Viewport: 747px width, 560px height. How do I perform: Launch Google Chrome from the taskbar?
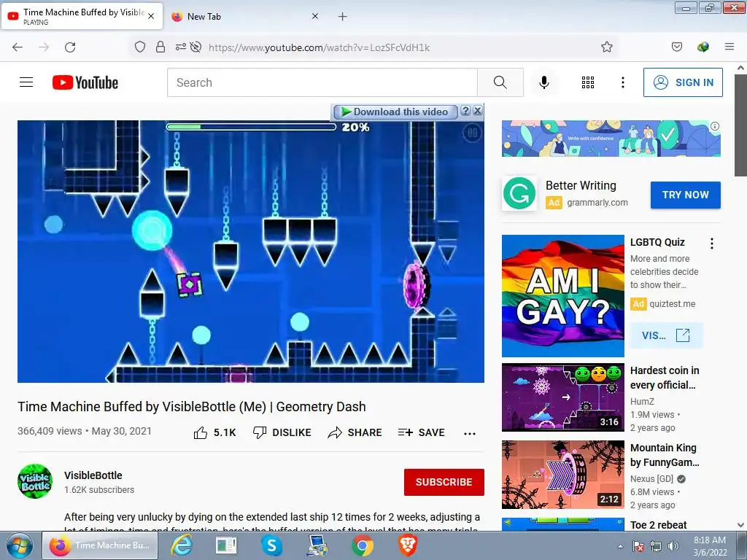pos(363,545)
